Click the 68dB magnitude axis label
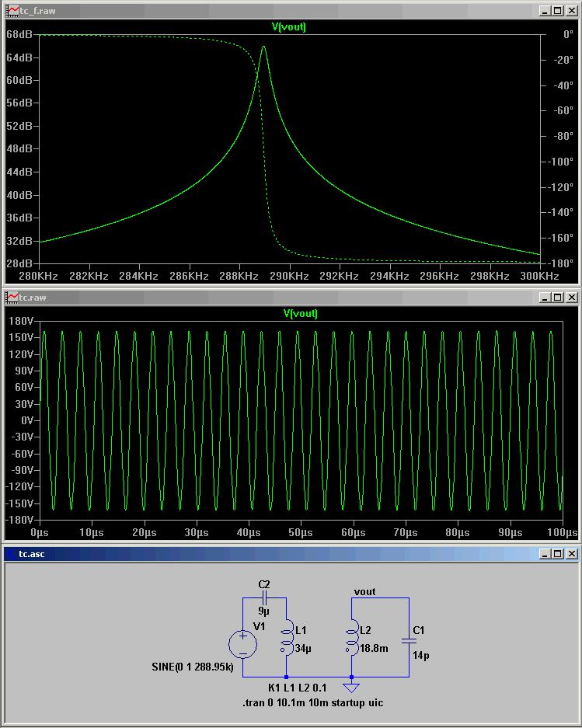The width and height of the screenshot is (582, 728). click(x=19, y=35)
